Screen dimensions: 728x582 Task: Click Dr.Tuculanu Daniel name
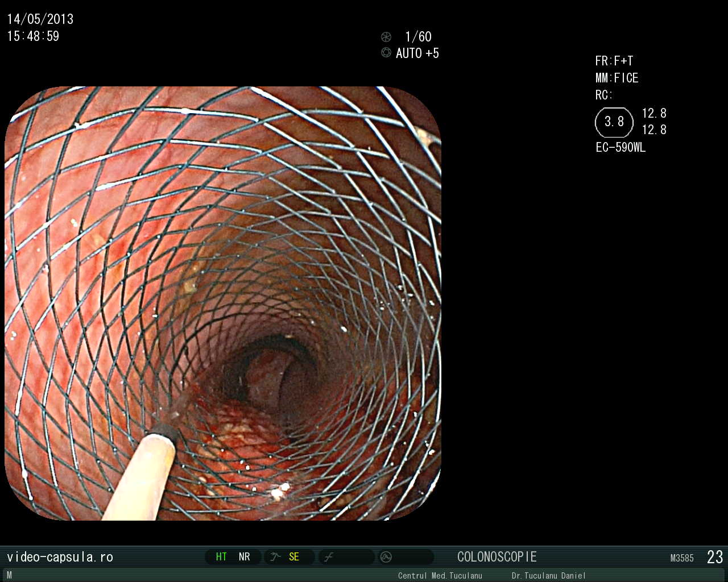pyautogui.click(x=548, y=576)
